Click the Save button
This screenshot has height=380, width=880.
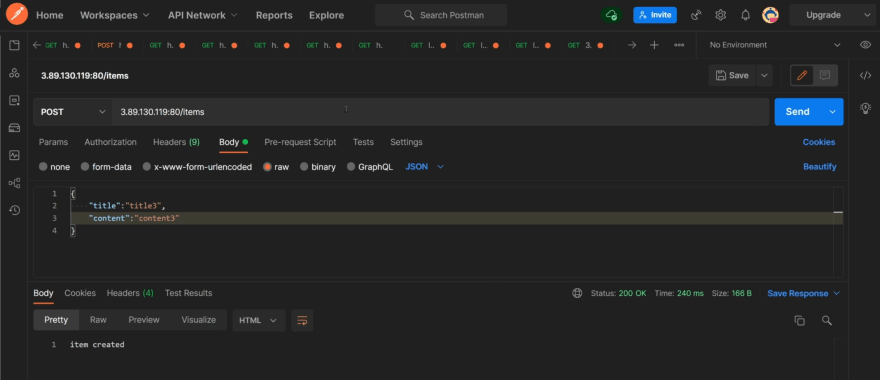pyautogui.click(x=732, y=75)
